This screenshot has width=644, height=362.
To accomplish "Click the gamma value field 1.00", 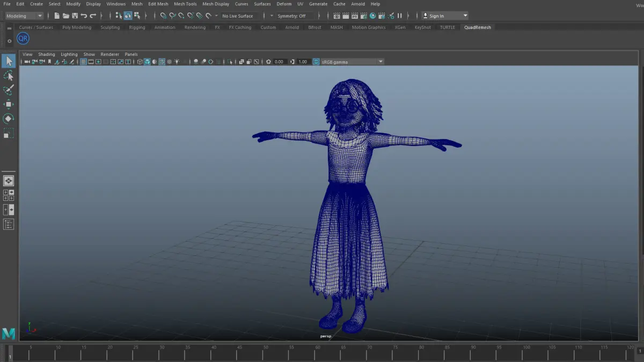I will 303,62.
